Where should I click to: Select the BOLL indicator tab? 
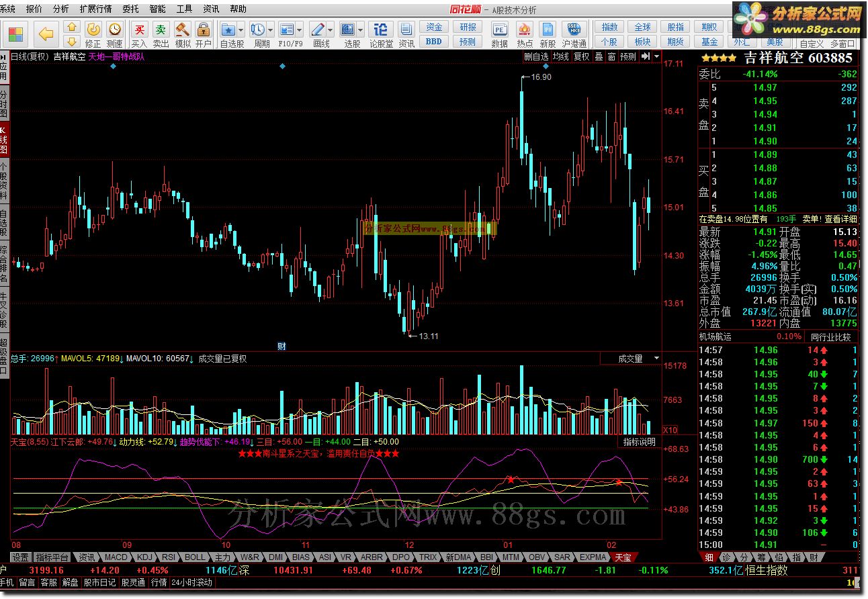[x=195, y=557]
